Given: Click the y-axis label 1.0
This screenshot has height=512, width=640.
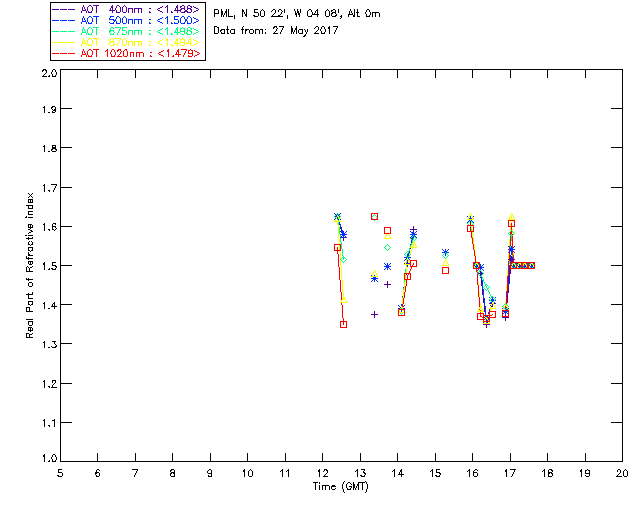Looking at the screenshot, I should pyautogui.click(x=49, y=458).
